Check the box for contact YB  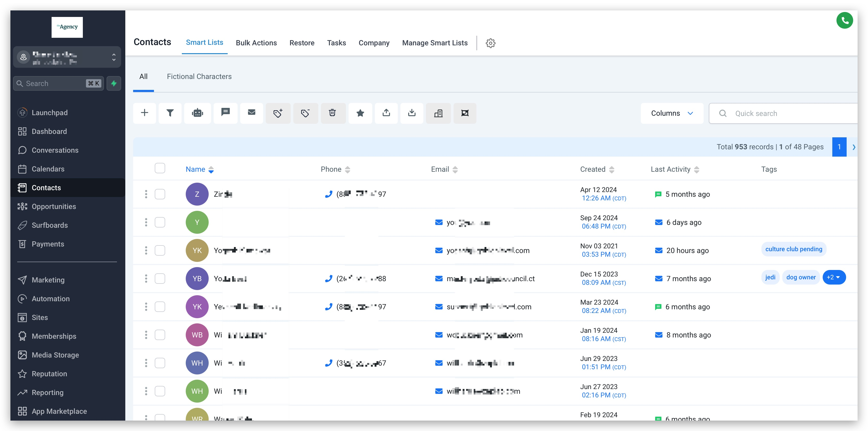point(160,278)
